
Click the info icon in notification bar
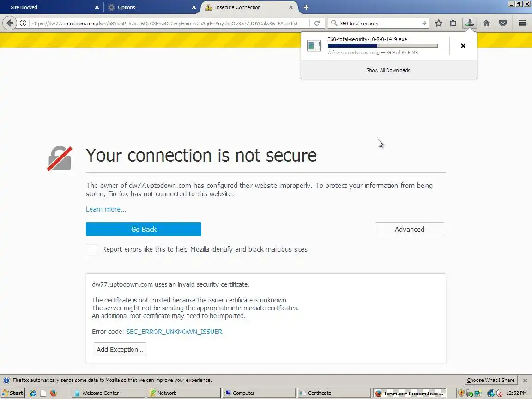(x=6, y=380)
